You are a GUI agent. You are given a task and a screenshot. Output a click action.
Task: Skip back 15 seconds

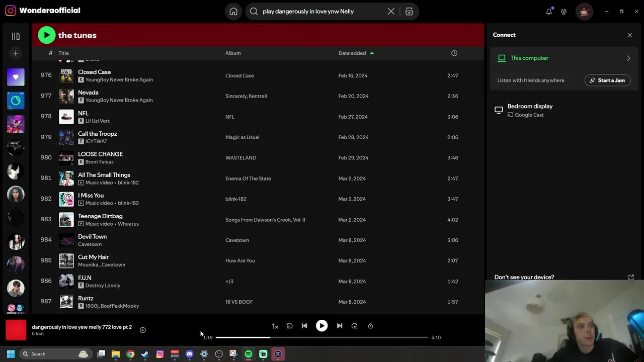(x=289, y=326)
